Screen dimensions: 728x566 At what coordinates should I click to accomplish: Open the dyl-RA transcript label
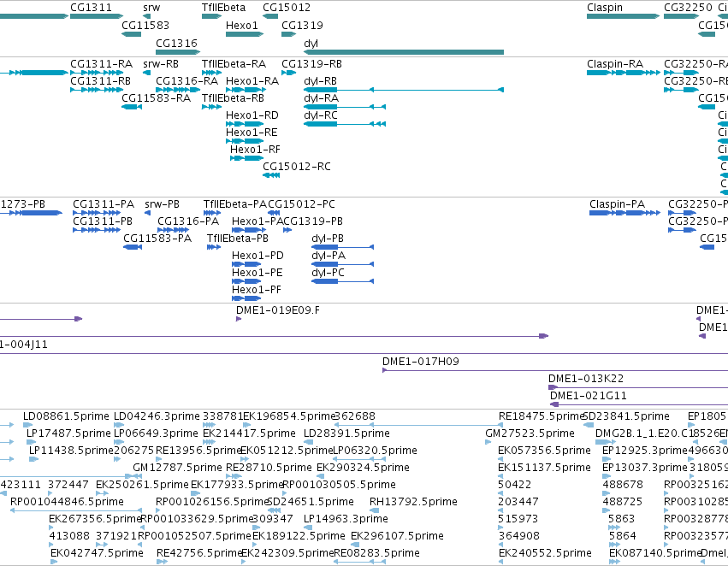pos(322,97)
